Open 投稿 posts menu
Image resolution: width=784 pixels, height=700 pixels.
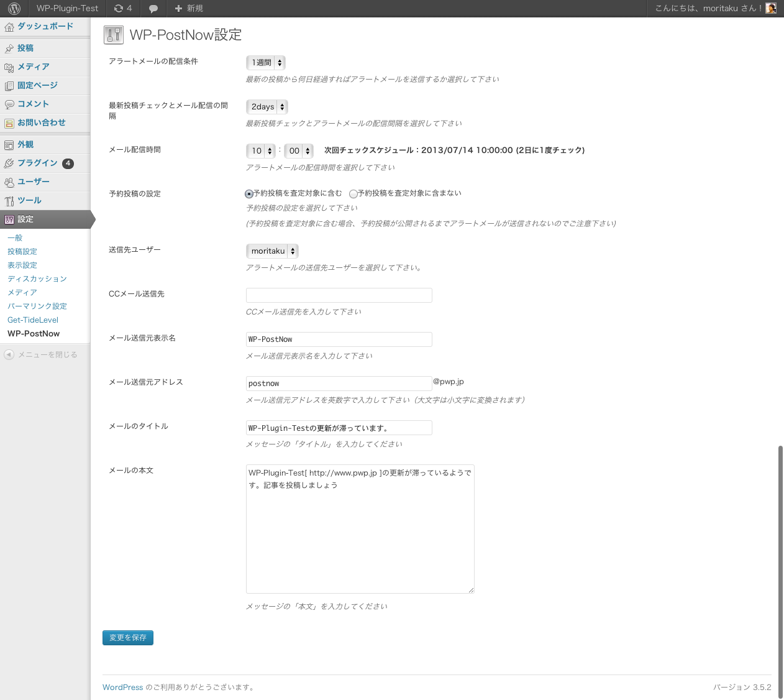25,48
